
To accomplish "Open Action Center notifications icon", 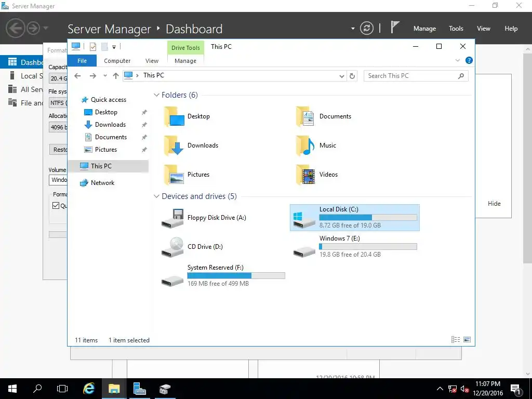I will click(515, 389).
